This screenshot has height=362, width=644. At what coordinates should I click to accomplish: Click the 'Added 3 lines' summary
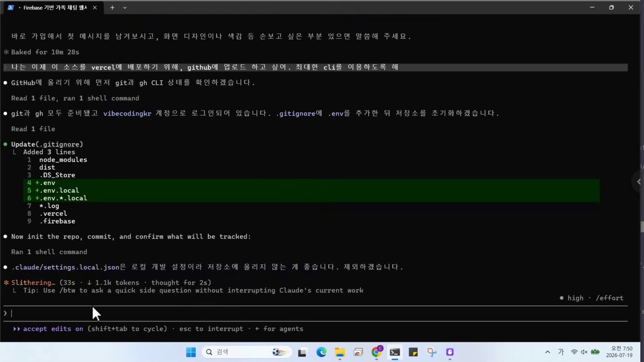(49, 152)
